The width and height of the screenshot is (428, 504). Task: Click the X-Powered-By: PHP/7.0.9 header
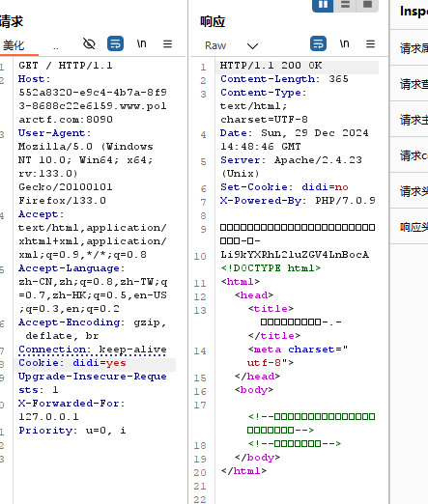[298, 201]
